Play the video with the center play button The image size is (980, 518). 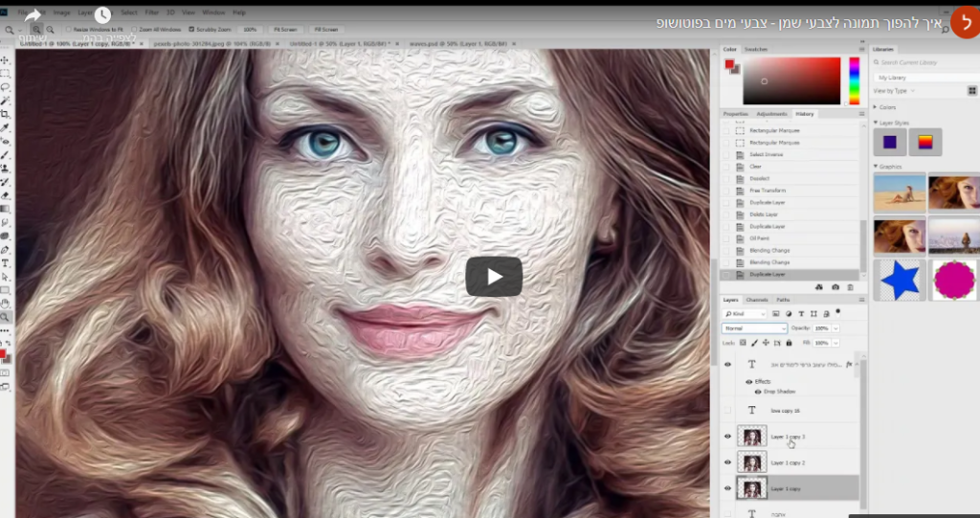click(494, 277)
